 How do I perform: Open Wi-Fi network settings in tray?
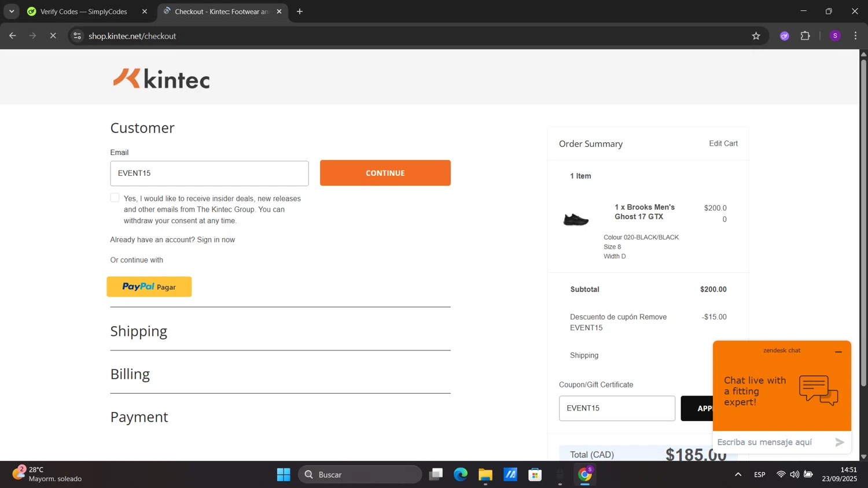pyautogui.click(x=781, y=475)
